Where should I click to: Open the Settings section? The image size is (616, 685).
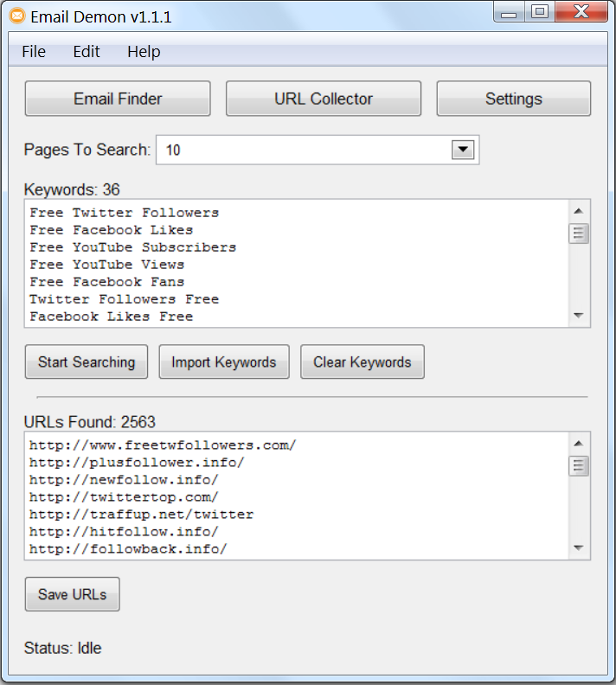[513, 99]
